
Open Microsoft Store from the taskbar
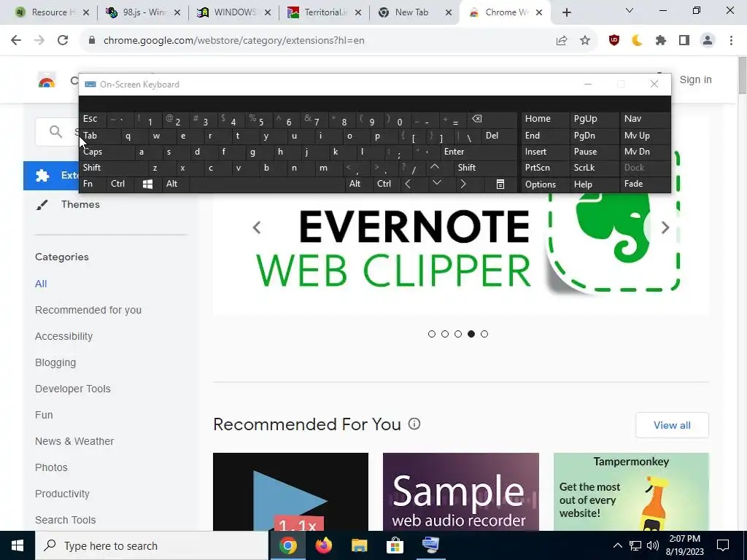pos(395,545)
